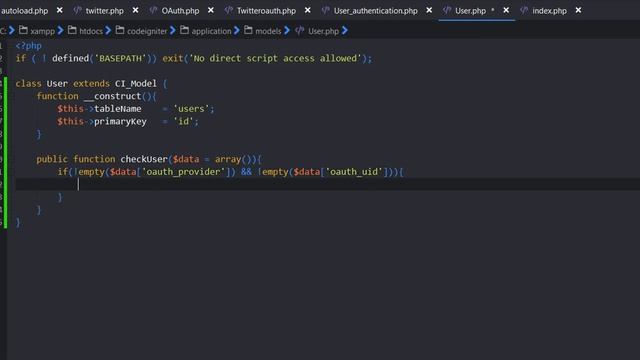This screenshot has height=360, width=640.
Task: Expand the chevron after User.php breadcrumb
Action: (x=345, y=30)
